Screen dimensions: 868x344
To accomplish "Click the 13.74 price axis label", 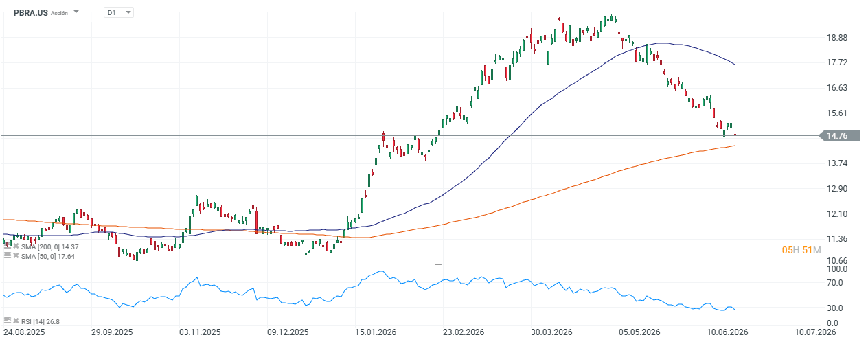I will pyautogui.click(x=837, y=163).
